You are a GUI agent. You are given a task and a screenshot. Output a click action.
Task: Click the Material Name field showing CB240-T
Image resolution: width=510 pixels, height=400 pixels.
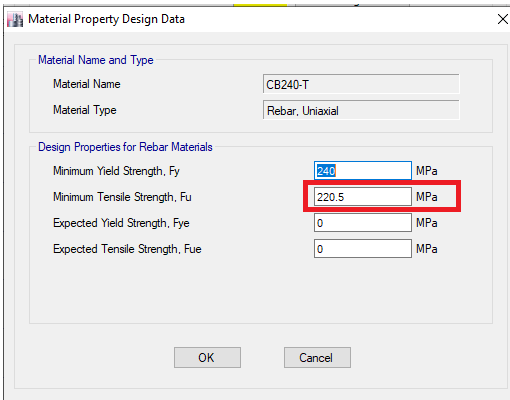pyautogui.click(x=361, y=84)
